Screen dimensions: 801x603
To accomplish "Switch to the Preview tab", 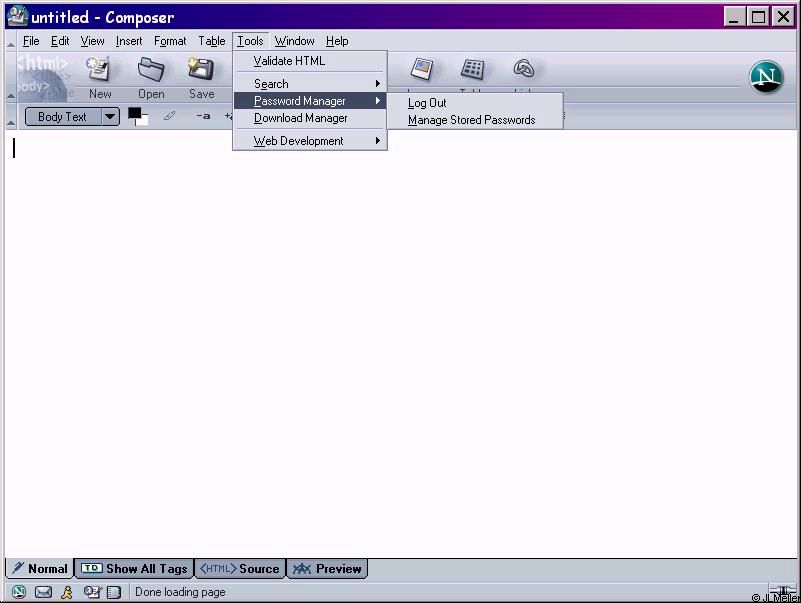I will [x=327, y=569].
